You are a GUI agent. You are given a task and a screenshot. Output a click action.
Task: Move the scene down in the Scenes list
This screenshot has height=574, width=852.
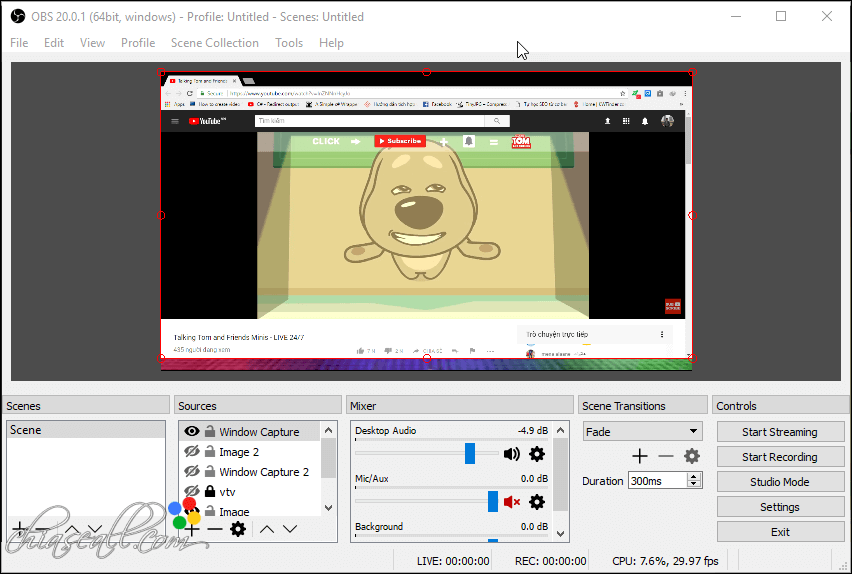click(x=95, y=529)
